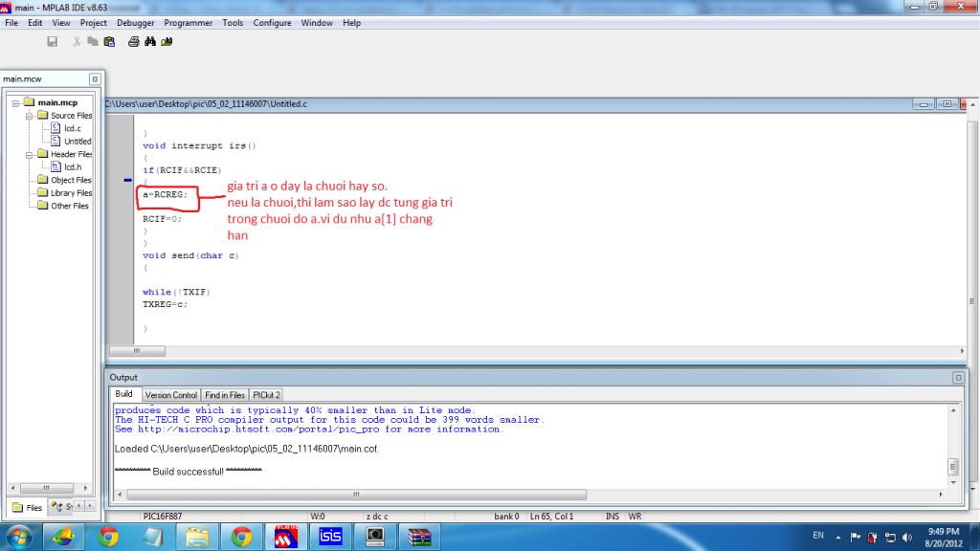Launch WinRAR from the taskbar

click(x=418, y=535)
